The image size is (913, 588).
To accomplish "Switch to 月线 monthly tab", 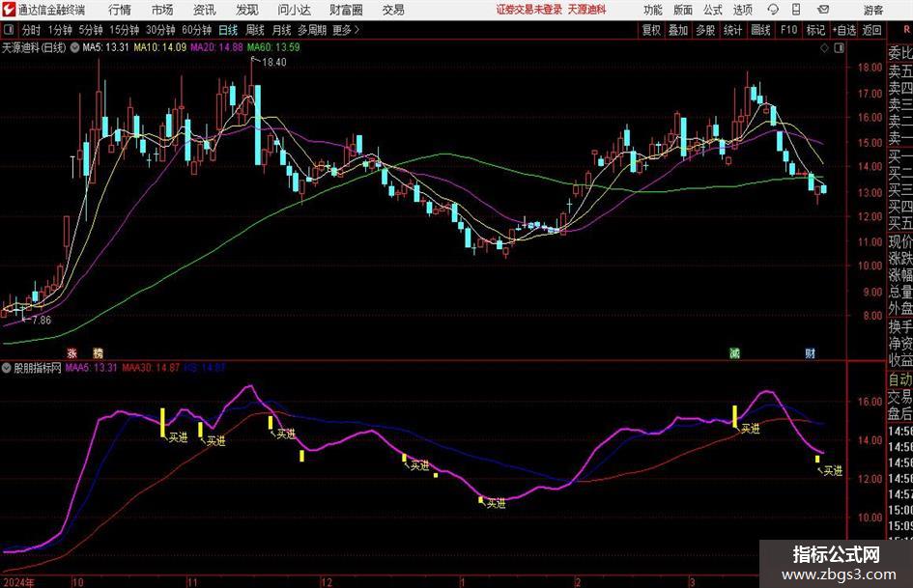I will coord(281,30).
